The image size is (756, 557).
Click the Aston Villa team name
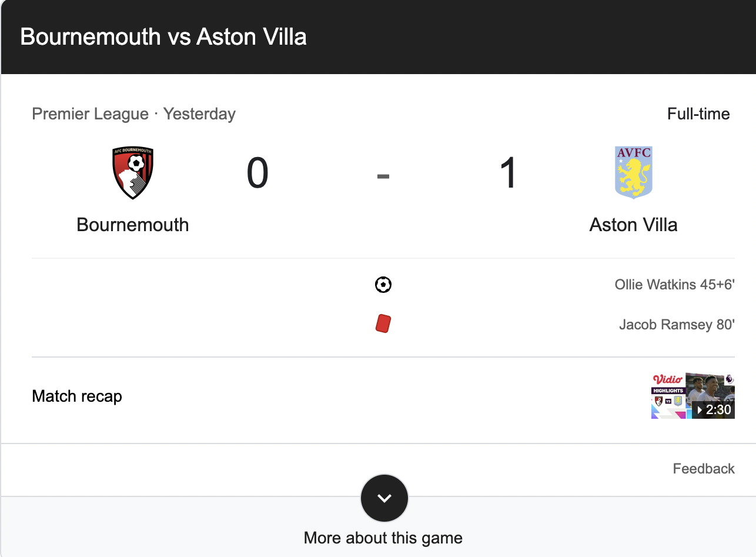(x=633, y=225)
